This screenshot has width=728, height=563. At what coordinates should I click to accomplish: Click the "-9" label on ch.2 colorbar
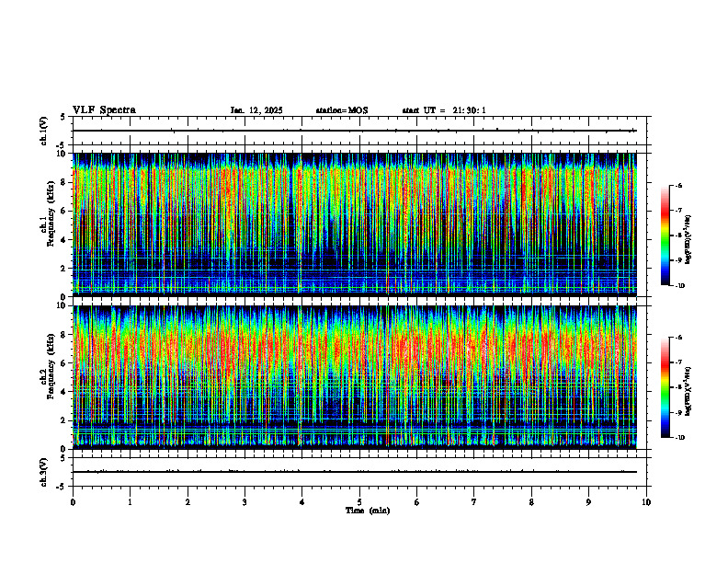click(677, 412)
